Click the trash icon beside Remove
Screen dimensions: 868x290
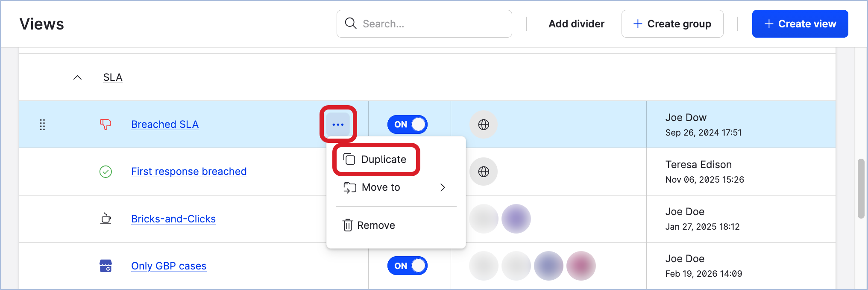coord(347,225)
